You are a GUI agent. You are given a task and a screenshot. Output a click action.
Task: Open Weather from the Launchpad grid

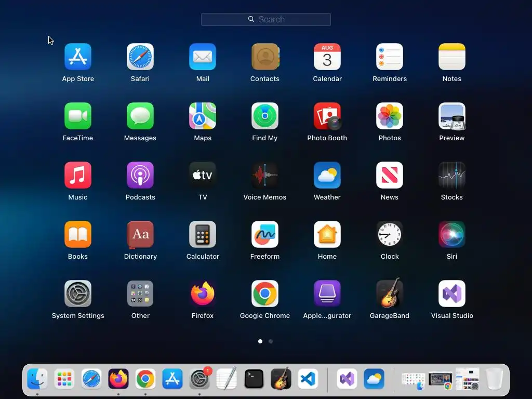327,175
